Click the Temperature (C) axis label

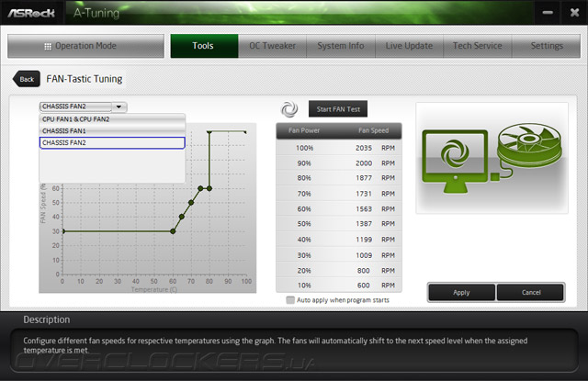154,289
